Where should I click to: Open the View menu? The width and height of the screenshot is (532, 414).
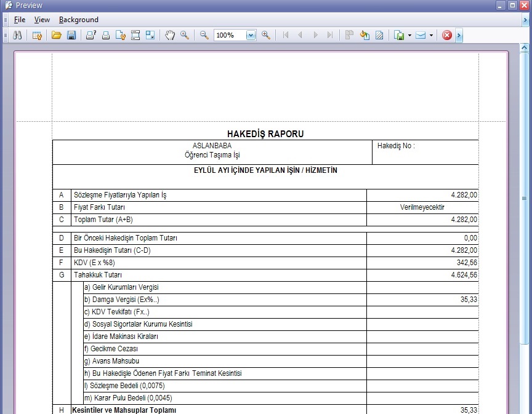(42, 20)
